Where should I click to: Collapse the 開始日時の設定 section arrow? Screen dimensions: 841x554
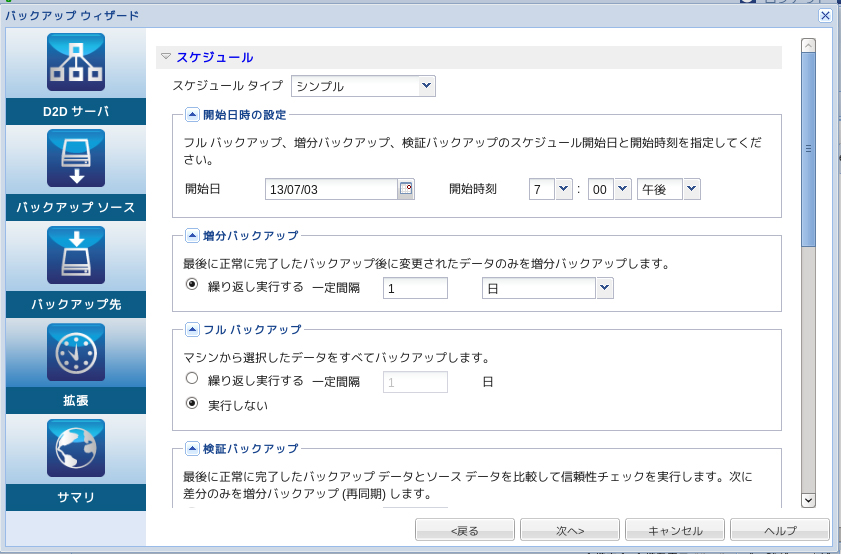point(192,116)
